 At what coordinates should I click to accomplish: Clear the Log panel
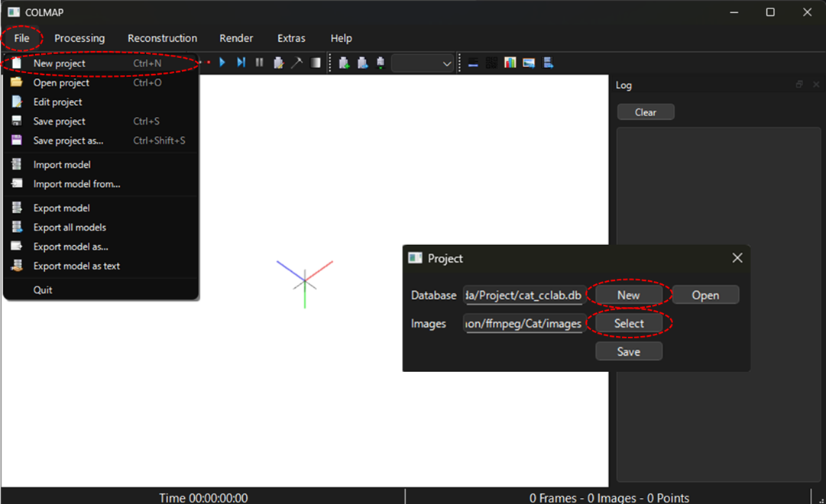tap(646, 112)
